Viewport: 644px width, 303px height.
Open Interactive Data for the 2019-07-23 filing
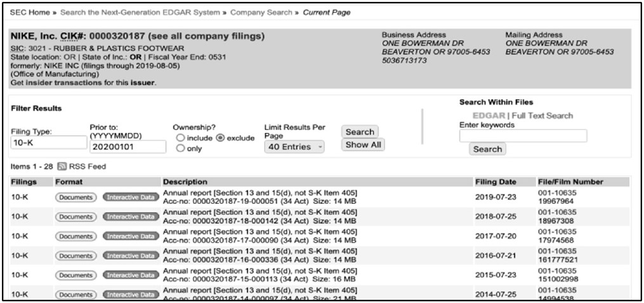click(129, 198)
